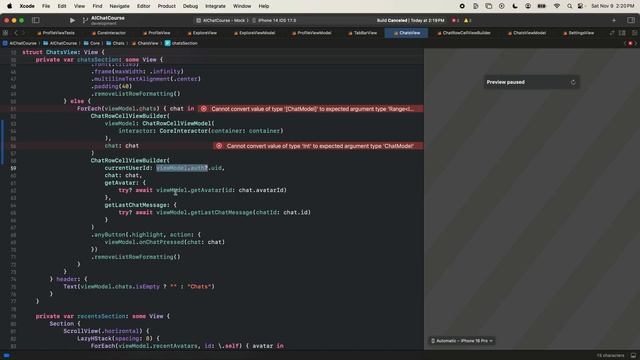Open the Apple menu
640x360 pixels.
coord(9,6)
